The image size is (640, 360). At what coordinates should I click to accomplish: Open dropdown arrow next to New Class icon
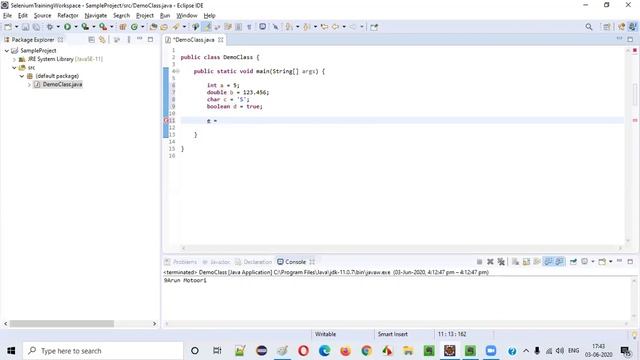pos(142,27)
